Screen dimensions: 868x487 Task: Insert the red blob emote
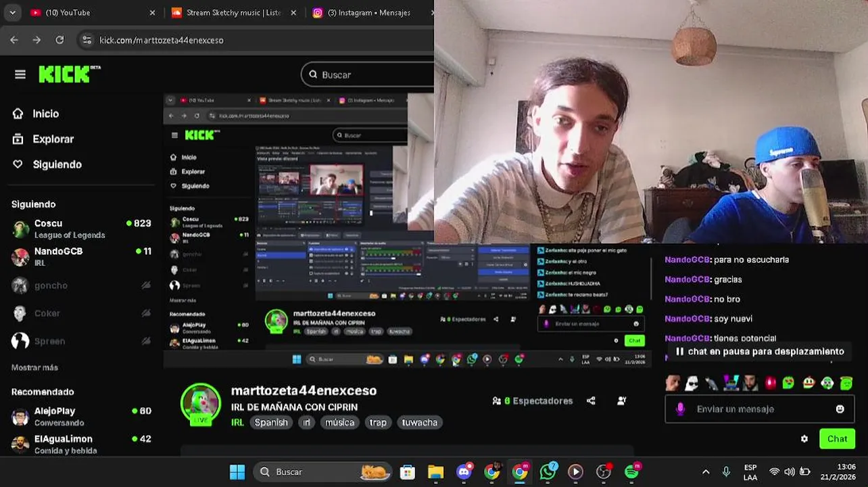pyautogui.click(x=770, y=384)
